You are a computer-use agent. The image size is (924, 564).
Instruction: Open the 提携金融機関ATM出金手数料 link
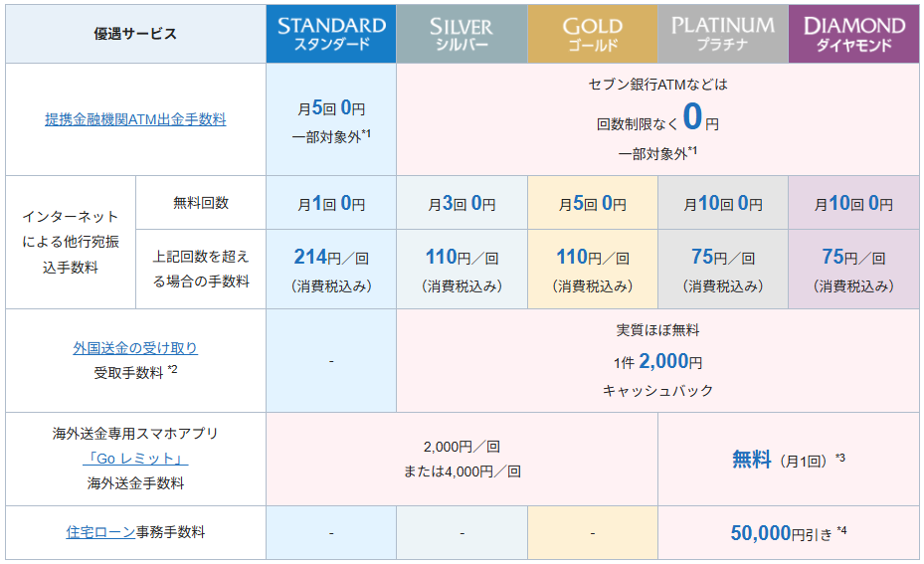pyautogui.click(x=135, y=119)
